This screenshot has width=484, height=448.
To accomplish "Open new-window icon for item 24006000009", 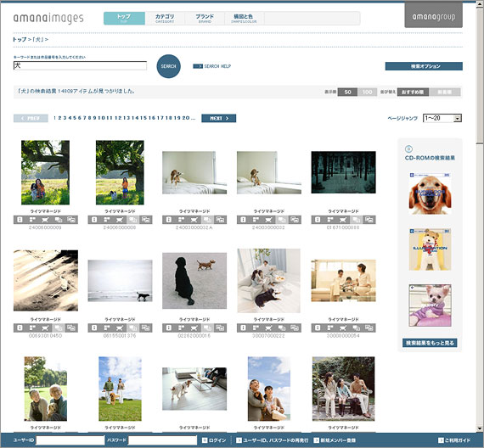I will point(71,220).
